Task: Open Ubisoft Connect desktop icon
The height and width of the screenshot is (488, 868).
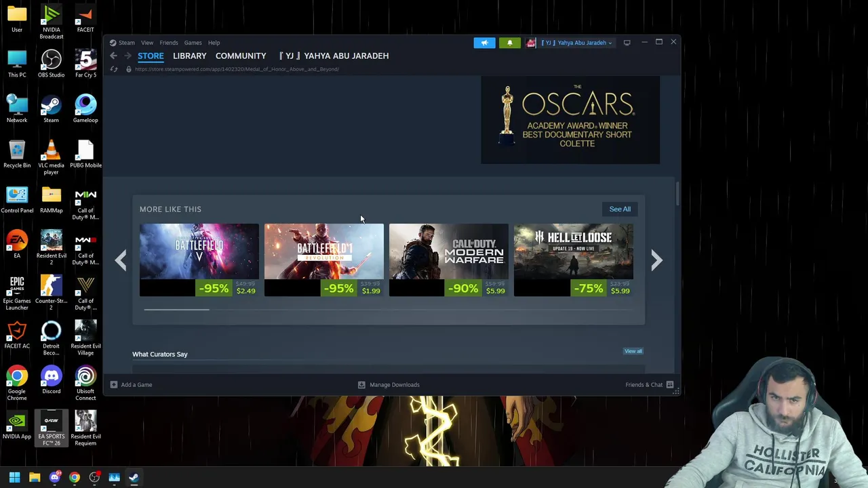Action: tap(85, 384)
